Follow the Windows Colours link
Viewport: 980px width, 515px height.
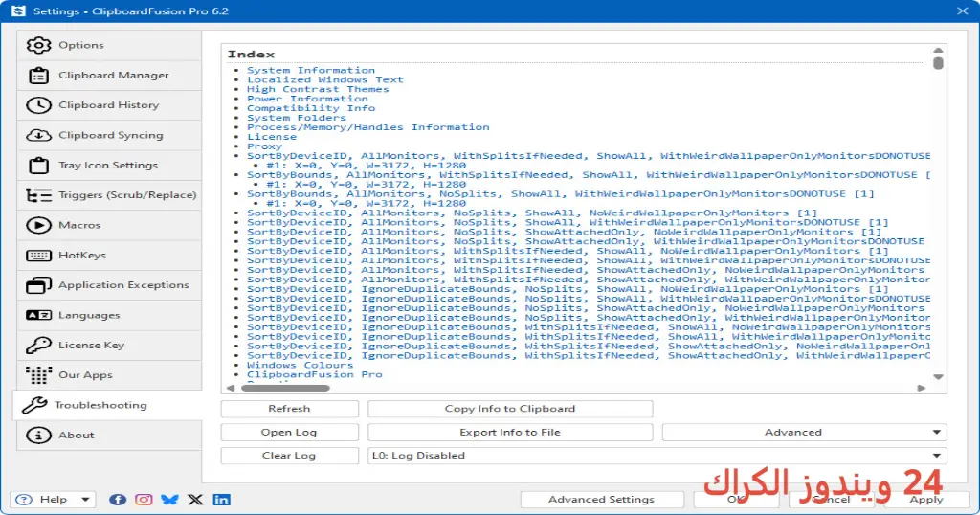[x=300, y=365]
